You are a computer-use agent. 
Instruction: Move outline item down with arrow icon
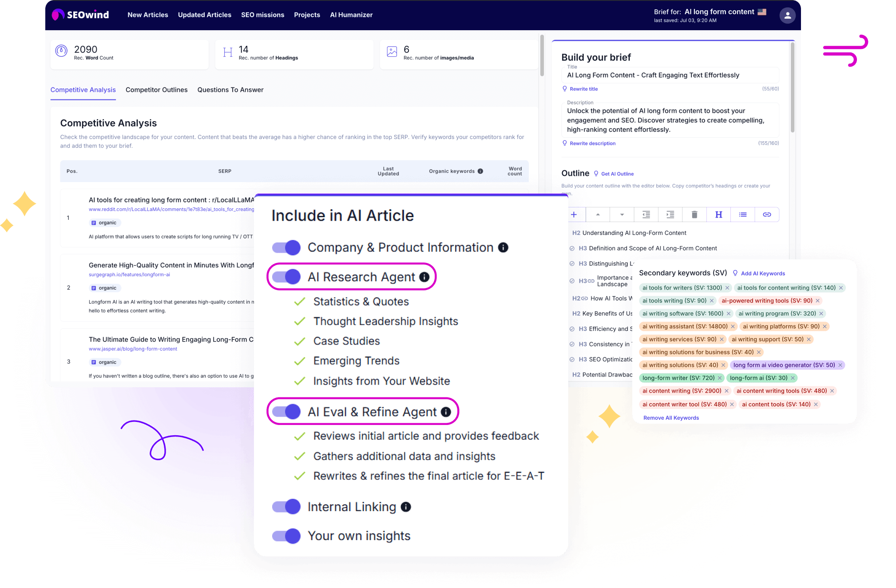pyautogui.click(x=622, y=215)
